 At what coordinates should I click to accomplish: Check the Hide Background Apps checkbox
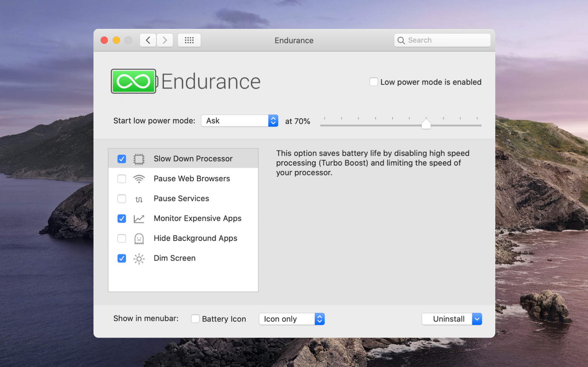click(x=121, y=239)
